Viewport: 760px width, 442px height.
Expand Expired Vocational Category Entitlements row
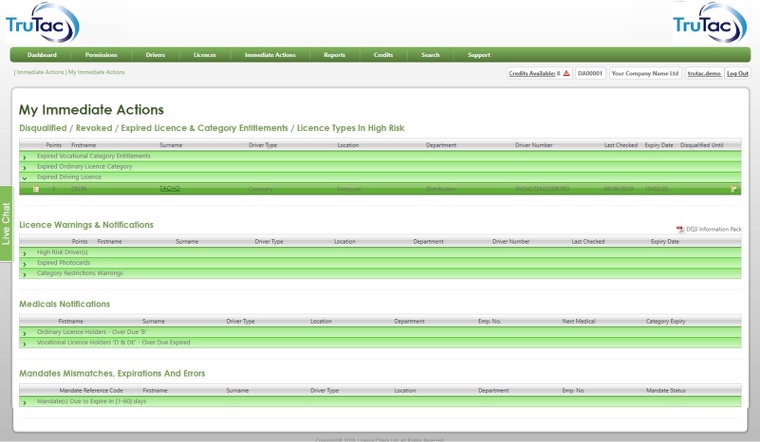pos(25,157)
